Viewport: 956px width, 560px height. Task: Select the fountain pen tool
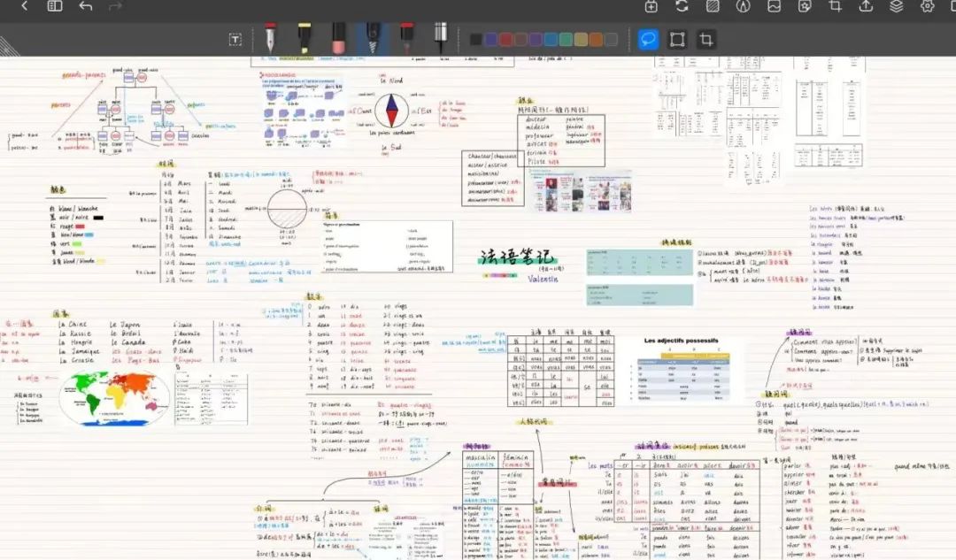[270, 38]
